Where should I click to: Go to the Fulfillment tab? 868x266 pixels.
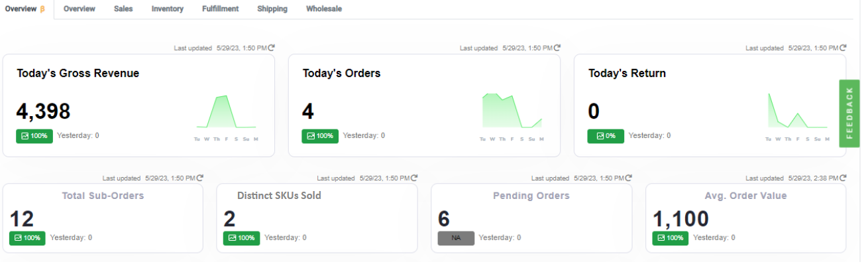[x=221, y=9]
